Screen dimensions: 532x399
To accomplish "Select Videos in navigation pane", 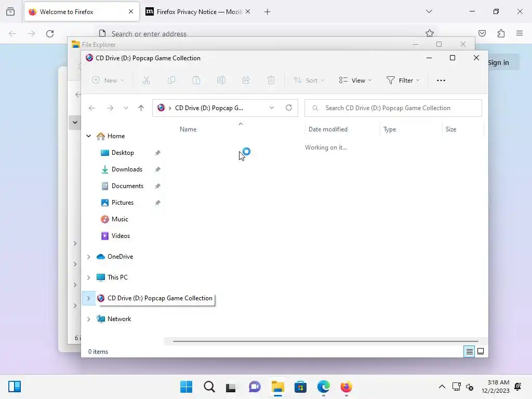I will click(121, 236).
